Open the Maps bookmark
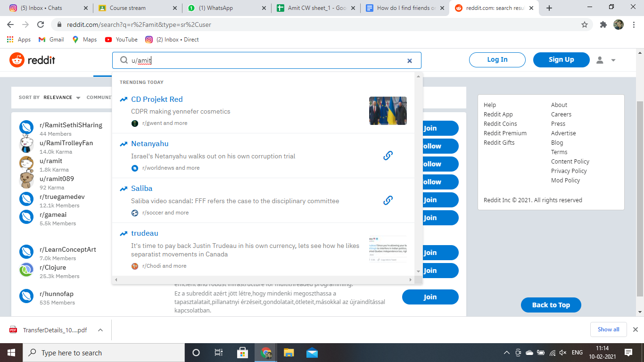 [84, 40]
